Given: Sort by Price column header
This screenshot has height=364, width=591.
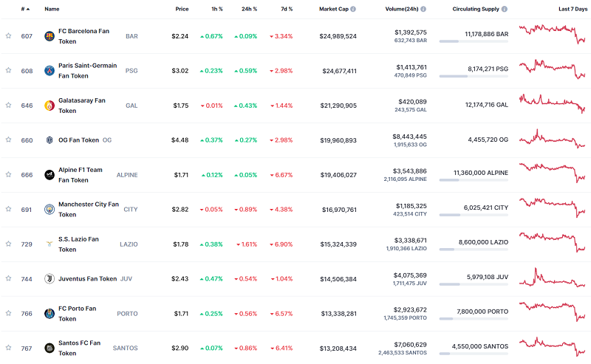Looking at the screenshot, I should tap(182, 9).
